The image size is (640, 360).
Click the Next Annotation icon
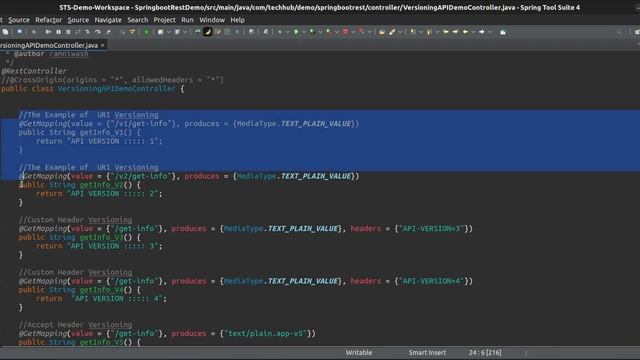[413, 32]
